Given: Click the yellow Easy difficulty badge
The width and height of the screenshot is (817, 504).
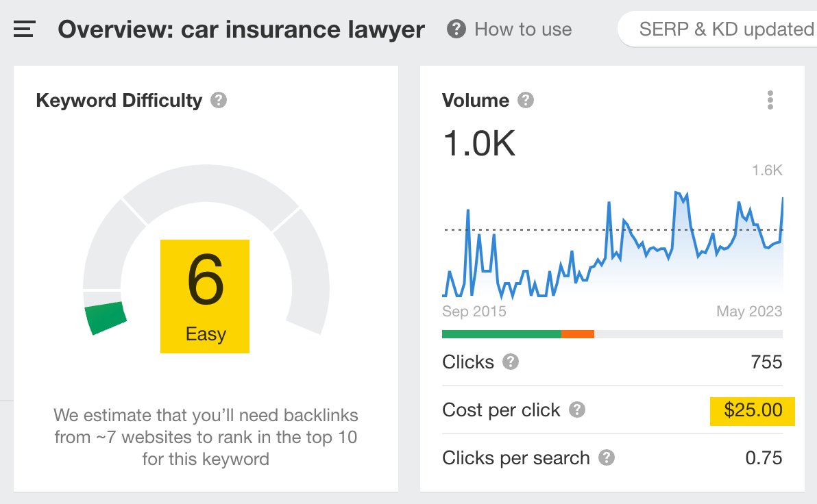Looking at the screenshot, I should coord(204,296).
